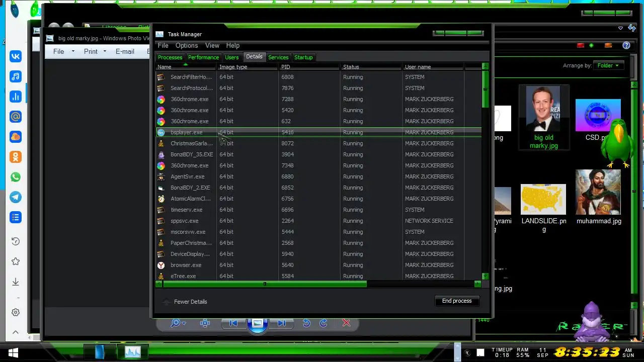The height and width of the screenshot is (362, 644).
Task: Click E-mail in Photo Viewer toolbar
Action: (125, 51)
